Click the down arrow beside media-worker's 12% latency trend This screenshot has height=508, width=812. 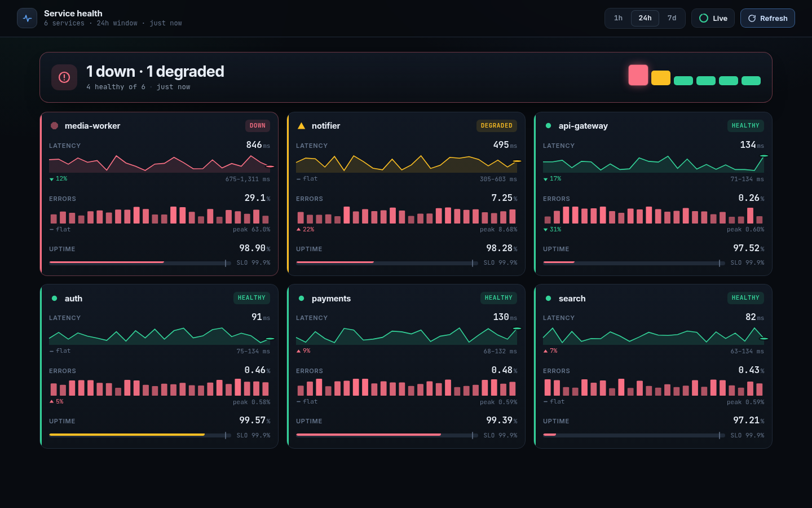51,179
